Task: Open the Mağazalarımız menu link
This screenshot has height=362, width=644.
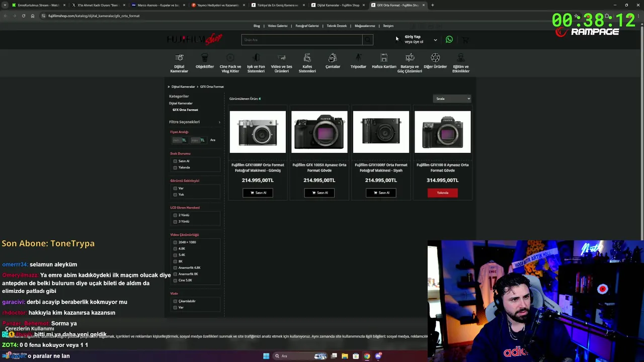Action: [365, 26]
